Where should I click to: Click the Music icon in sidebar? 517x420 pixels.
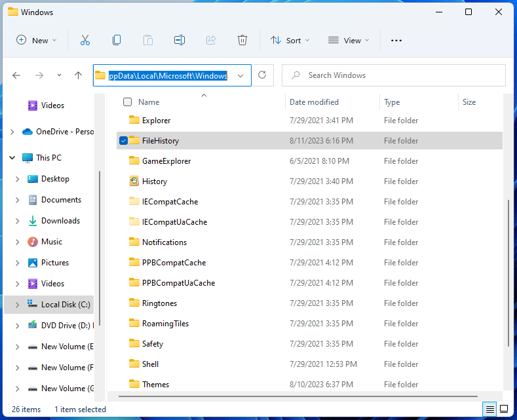tap(33, 242)
